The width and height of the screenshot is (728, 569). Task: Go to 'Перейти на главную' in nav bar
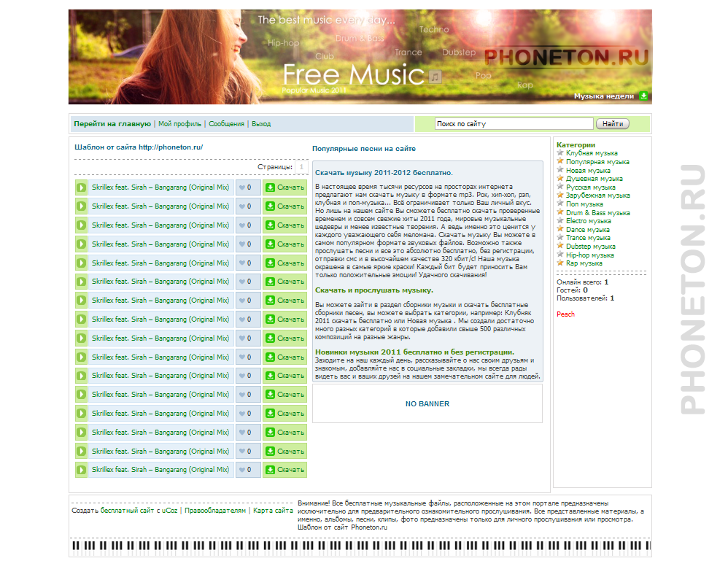click(x=112, y=124)
